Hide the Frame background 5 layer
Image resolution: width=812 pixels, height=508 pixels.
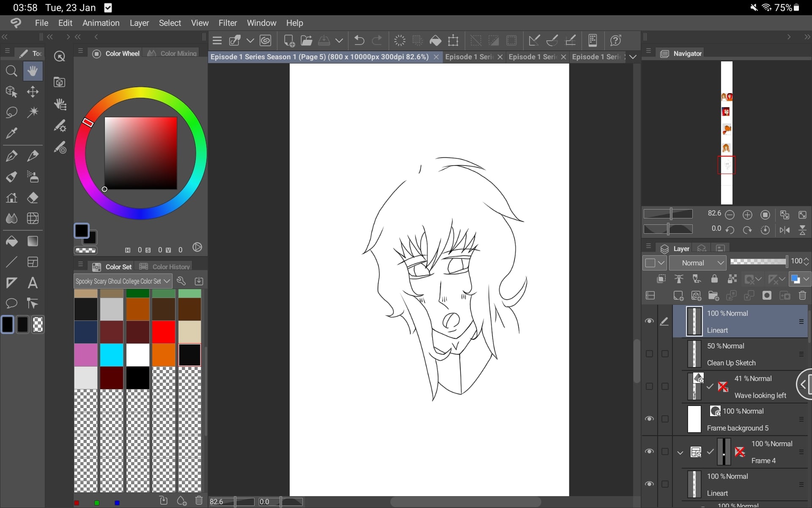(649, 419)
